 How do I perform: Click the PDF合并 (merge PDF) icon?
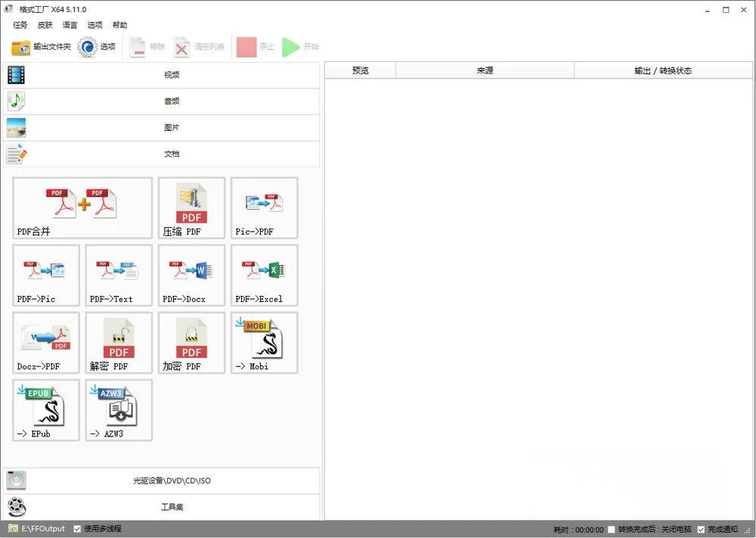(82, 207)
